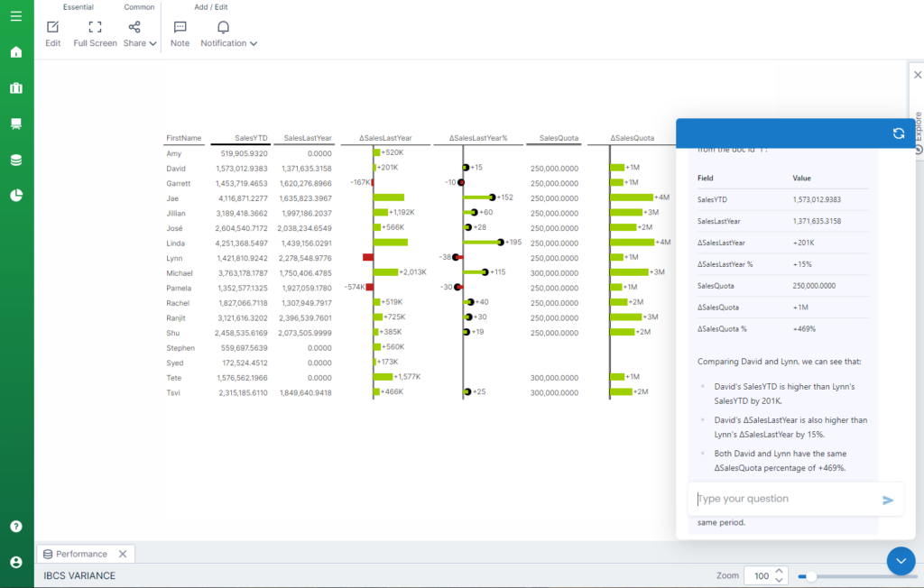
Task: Send the typed question
Action: click(x=888, y=501)
